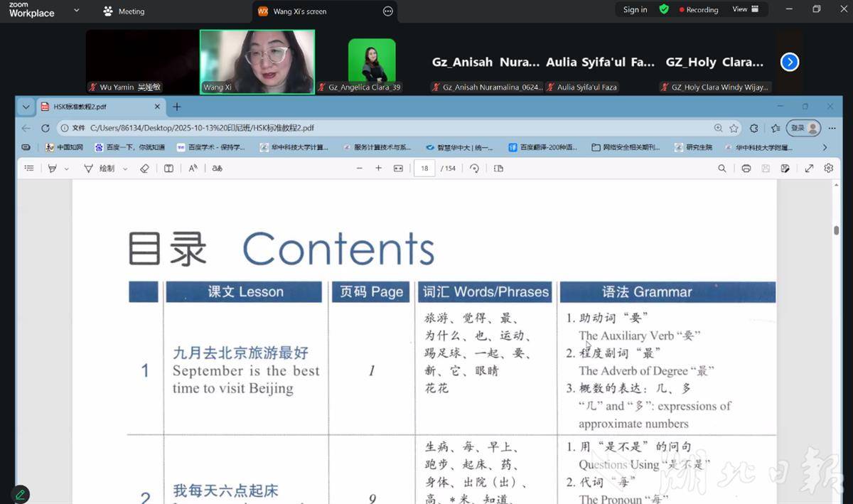The height and width of the screenshot is (504, 853).
Task: Toggle PDF table of contents sidebar
Action: 29,168
